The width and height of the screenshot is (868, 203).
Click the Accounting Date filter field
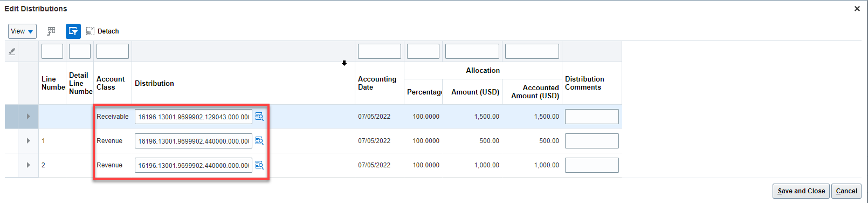(x=380, y=51)
